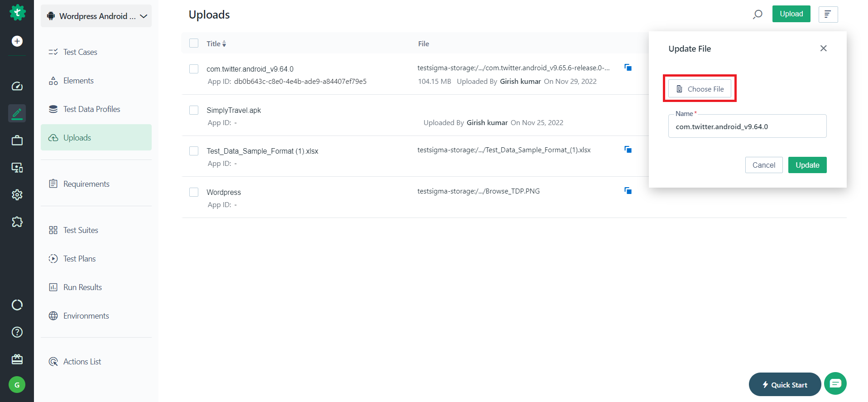Check the Test_Data_Sample_Format row checkbox
This screenshot has height=402, width=868.
pyautogui.click(x=194, y=151)
